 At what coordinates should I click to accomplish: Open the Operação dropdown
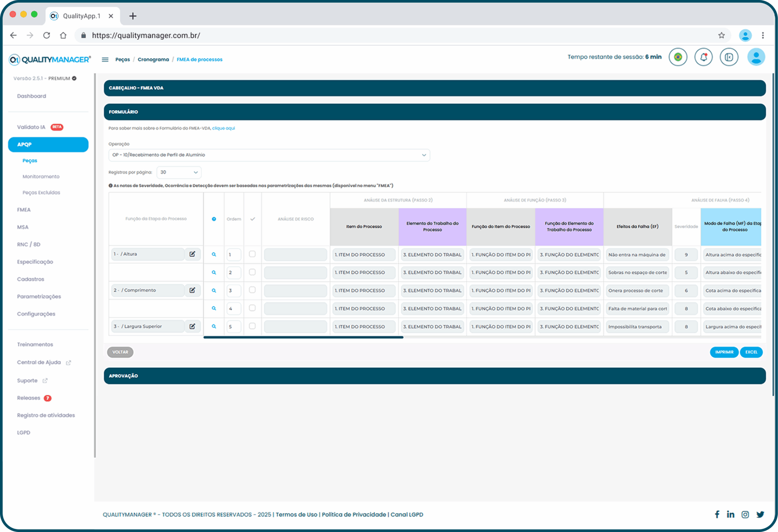pos(269,155)
